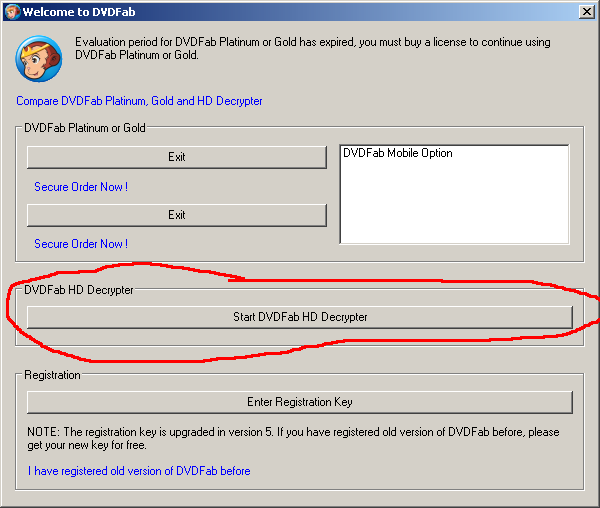Click the DVDFab title bar icon

[x=12, y=12]
